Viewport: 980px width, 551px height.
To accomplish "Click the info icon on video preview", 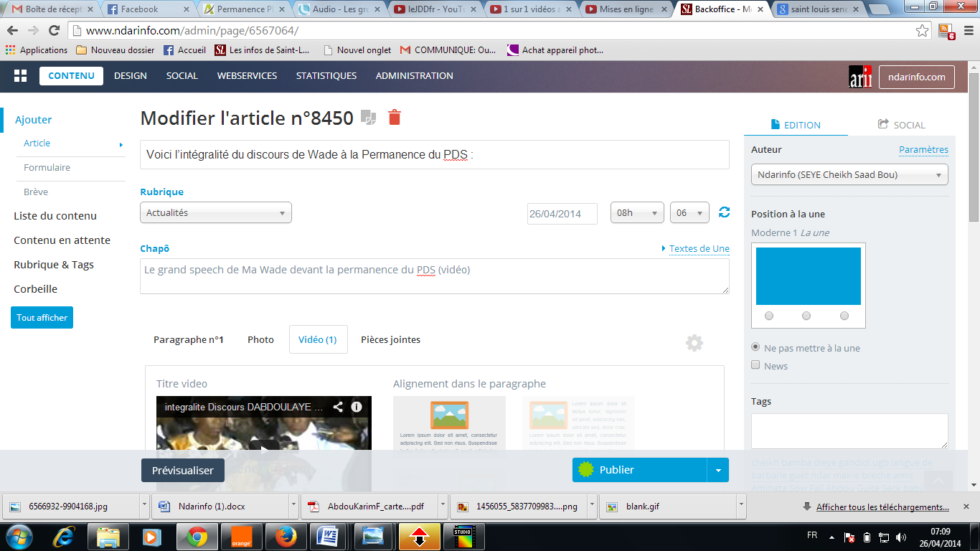I will click(357, 407).
